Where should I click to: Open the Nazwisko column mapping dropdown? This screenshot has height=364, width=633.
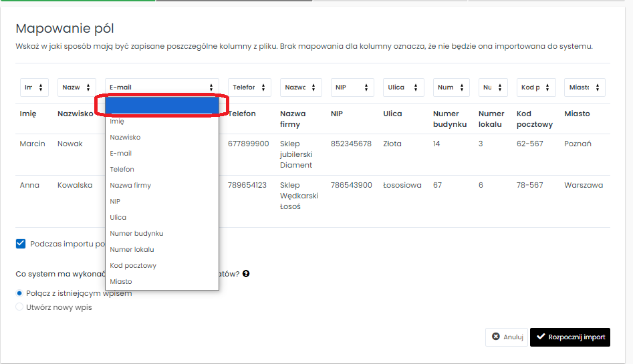(x=77, y=87)
